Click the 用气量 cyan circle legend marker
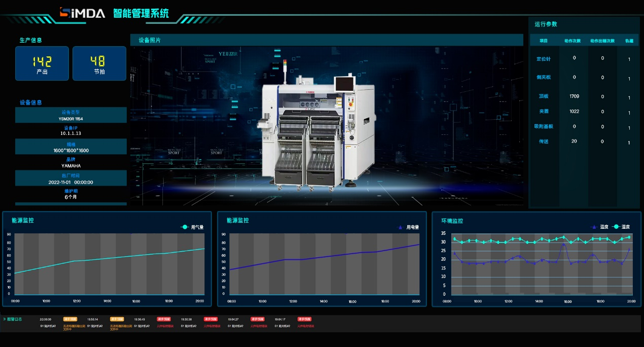Screen dimensions: 644x347 (x=185, y=227)
